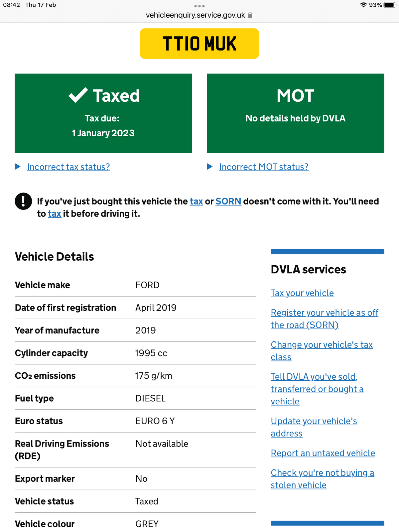399x532 pixels.
Task: Tap the three-dot multitasking menu
Action: pos(199,6)
